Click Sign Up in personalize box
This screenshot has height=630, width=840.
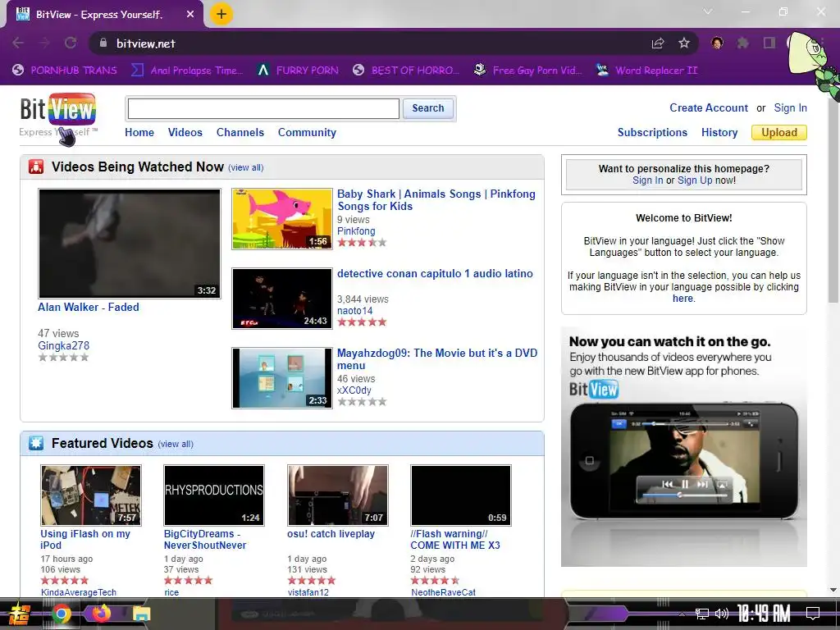[x=695, y=180]
